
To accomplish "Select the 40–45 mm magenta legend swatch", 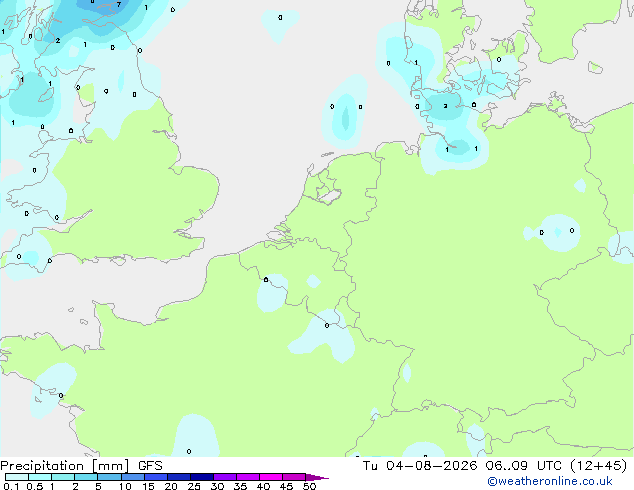I will (x=271, y=477).
